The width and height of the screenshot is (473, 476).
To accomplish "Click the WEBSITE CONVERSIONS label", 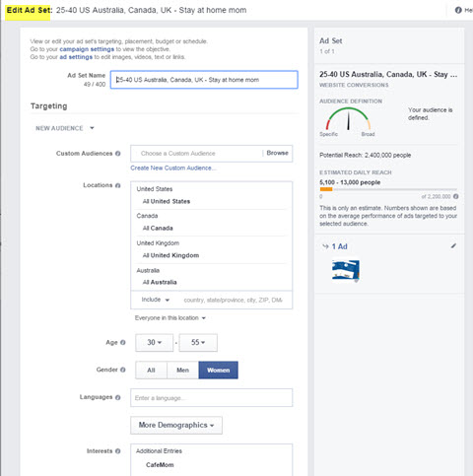I will (x=354, y=85).
